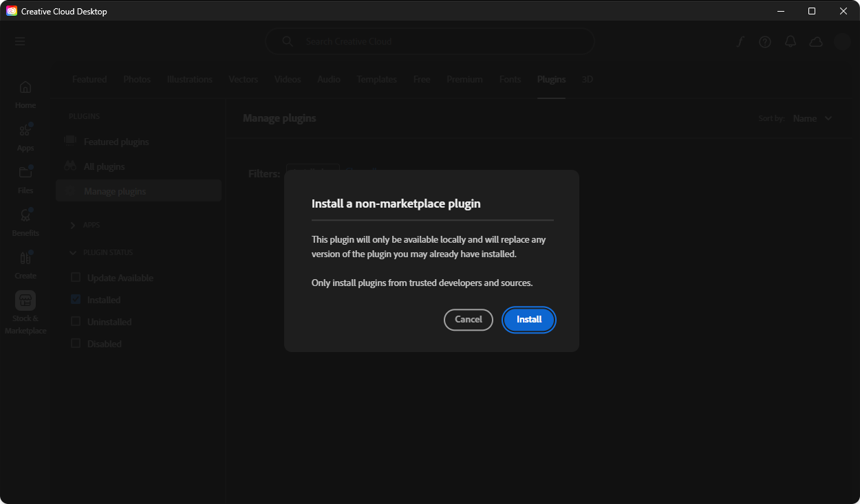This screenshot has width=860, height=504.
Task: Uncheck the Installed filter checkbox
Action: (x=76, y=300)
